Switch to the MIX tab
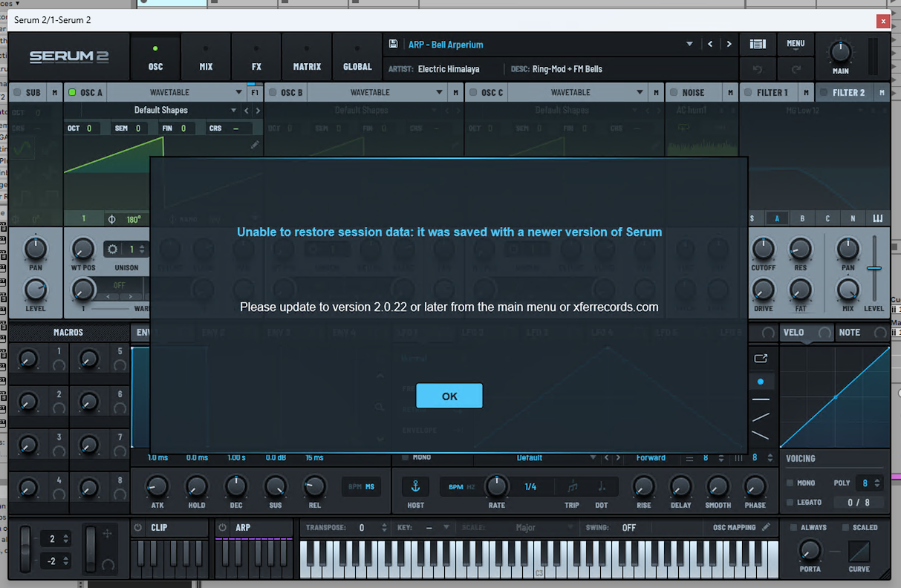This screenshot has width=901, height=588. click(206, 59)
